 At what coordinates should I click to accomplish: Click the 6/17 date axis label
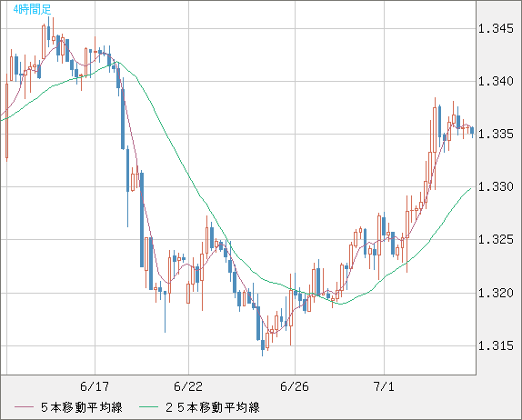(95, 386)
